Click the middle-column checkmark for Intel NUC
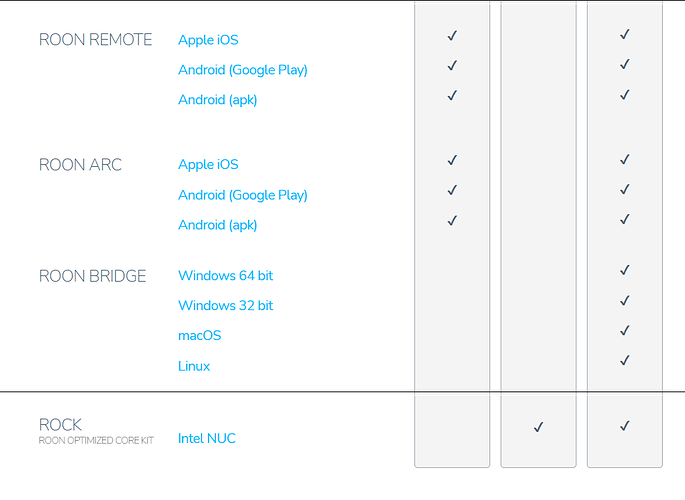 538,427
